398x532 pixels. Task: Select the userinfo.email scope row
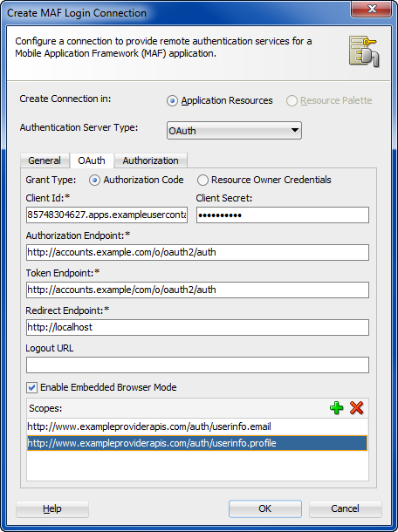point(197,426)
